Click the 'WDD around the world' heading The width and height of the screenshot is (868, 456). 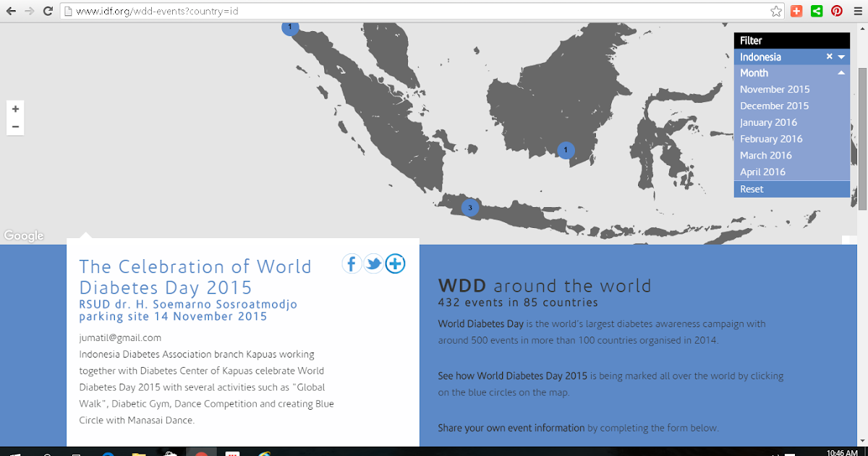click(x=545, y=285)
